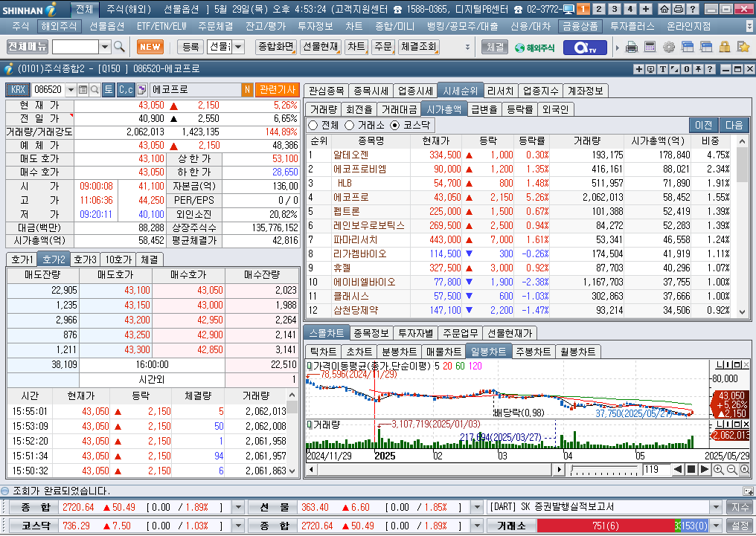Add a new screen with plus button

(646, 9)
